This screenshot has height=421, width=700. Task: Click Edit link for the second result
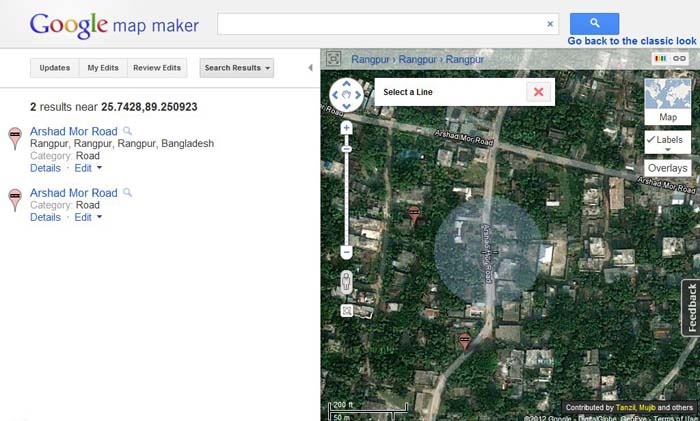83,217
